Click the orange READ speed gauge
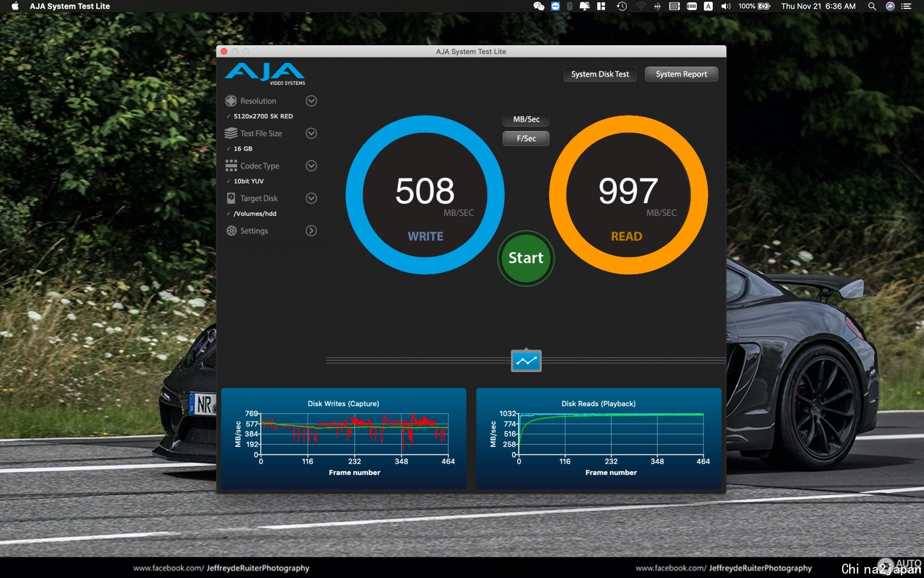The image size is (924, 578). 628,194
